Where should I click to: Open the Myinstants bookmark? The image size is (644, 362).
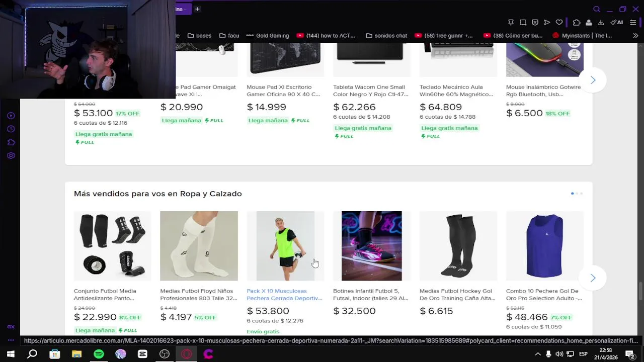coord(582,36)
